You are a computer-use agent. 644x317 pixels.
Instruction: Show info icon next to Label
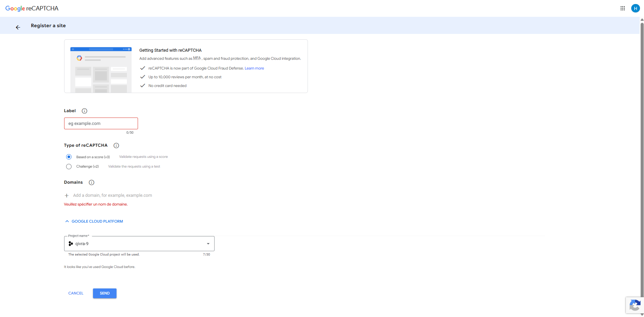[x=85, y=111]
